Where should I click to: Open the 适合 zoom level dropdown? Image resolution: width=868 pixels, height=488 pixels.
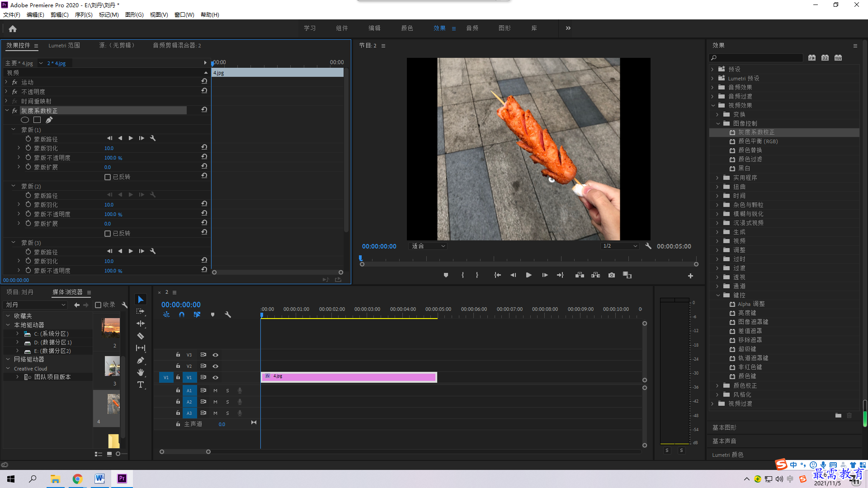(x=428, y=246)
